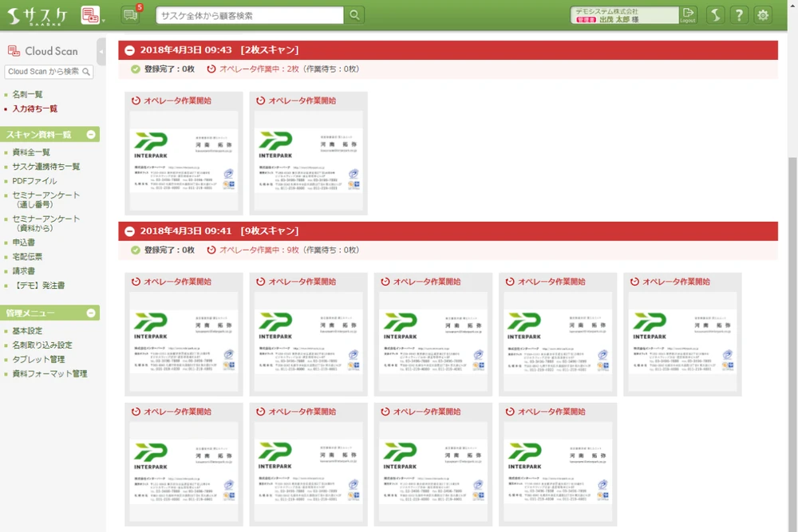Open 名刺一覧 in the sidebar
Viewport: 798px width, 532px height.
(27, 94)
